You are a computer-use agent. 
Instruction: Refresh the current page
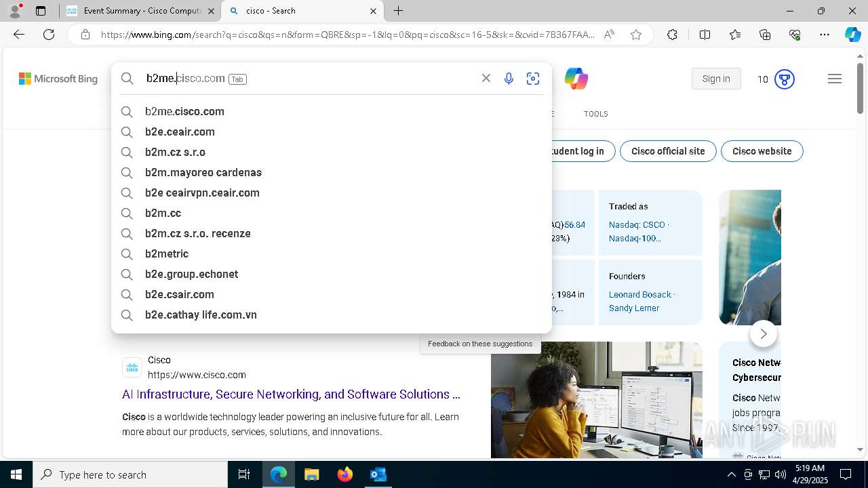click(x=49, y=35)
